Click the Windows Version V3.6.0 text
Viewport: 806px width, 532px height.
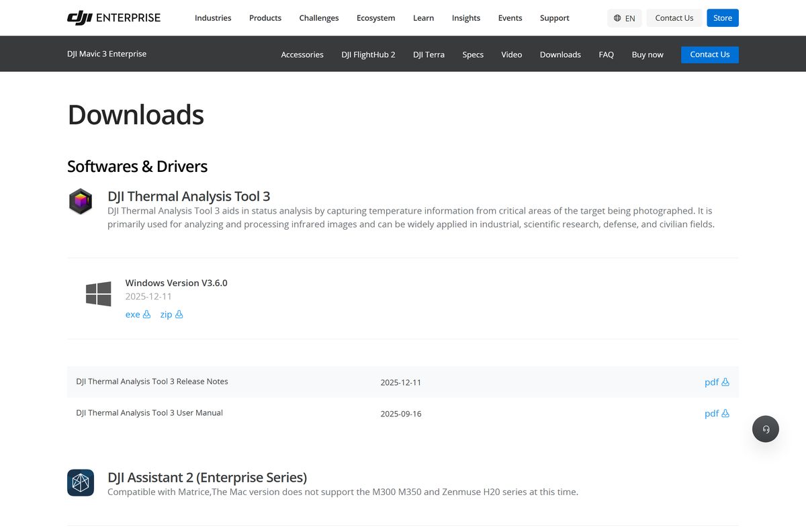[x=177, y=283]
